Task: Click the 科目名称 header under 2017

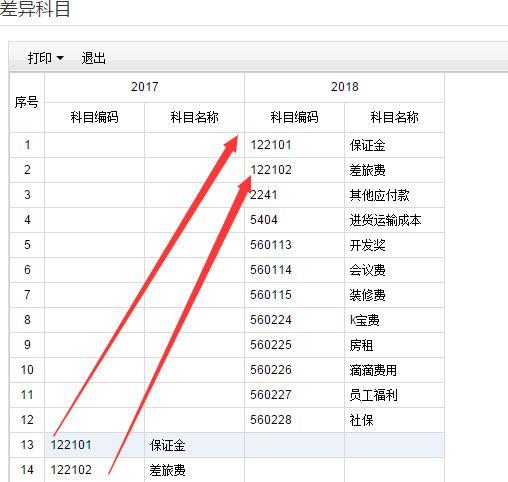Action: pos(194,117)
